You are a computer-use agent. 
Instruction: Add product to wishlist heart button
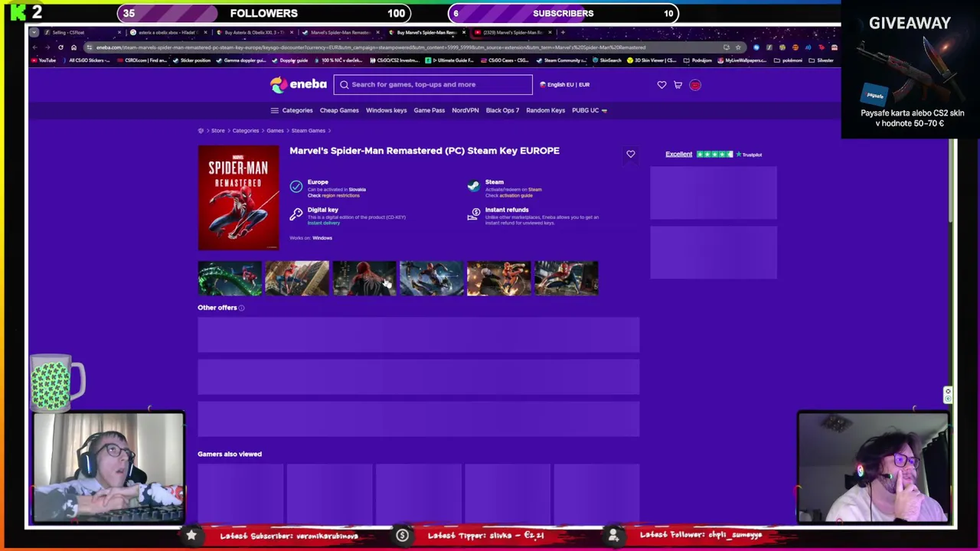tap(630, 155)
